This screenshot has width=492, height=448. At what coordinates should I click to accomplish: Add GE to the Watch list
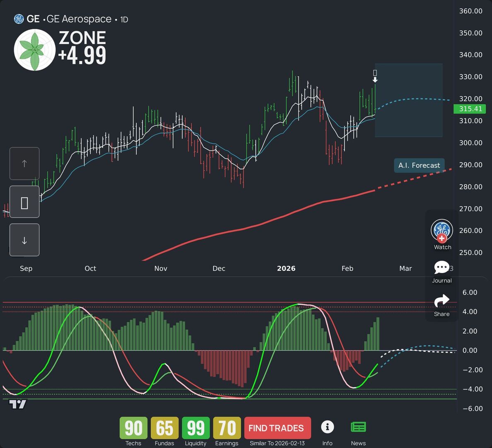click(x=442, y=234)
